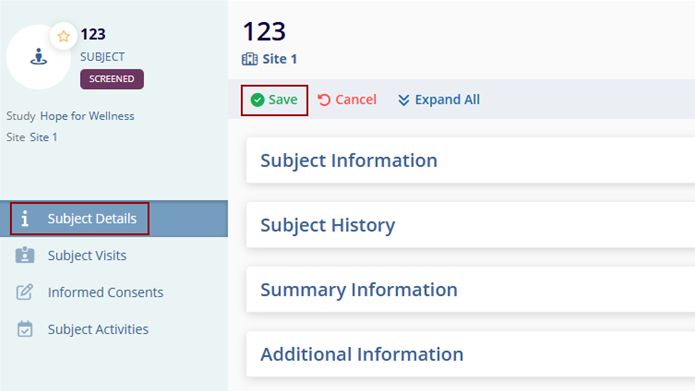Screen dimensions: 695x391
Task: Click the Hope for Wellness study link
Action: 87,116
